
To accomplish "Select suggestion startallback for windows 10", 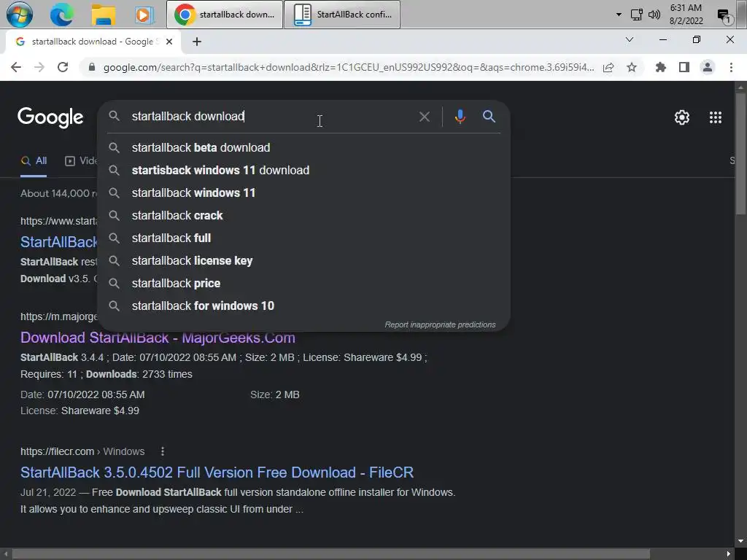I will [x=303, y=306].
